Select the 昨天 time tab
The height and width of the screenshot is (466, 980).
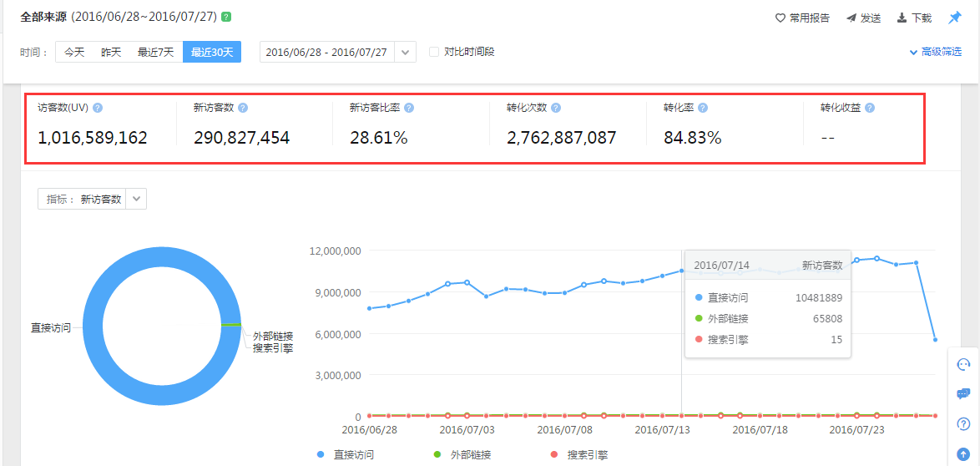click(x=111, y=52)
